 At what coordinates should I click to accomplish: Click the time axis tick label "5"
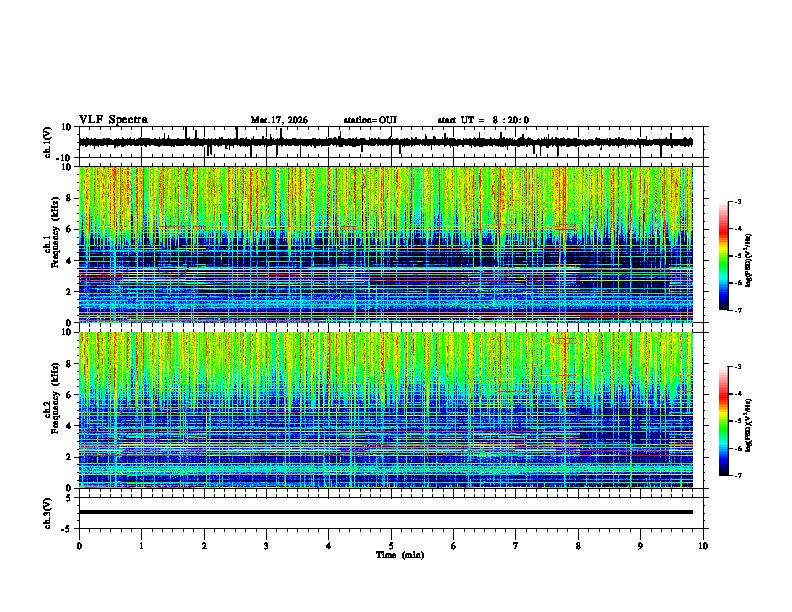[391, 546]
